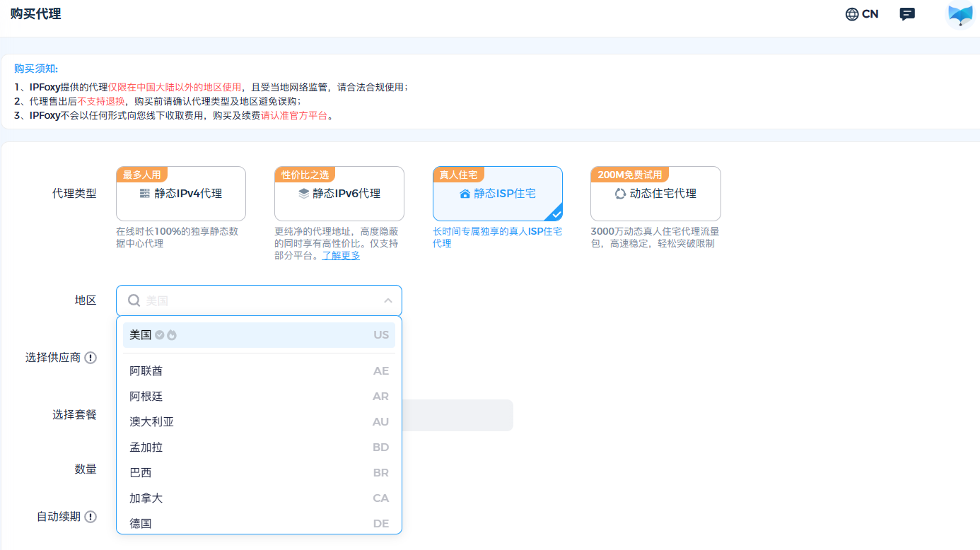
Task: Click the 3000万动态真人住宅代理流量包 description
Action: point(655,238)
